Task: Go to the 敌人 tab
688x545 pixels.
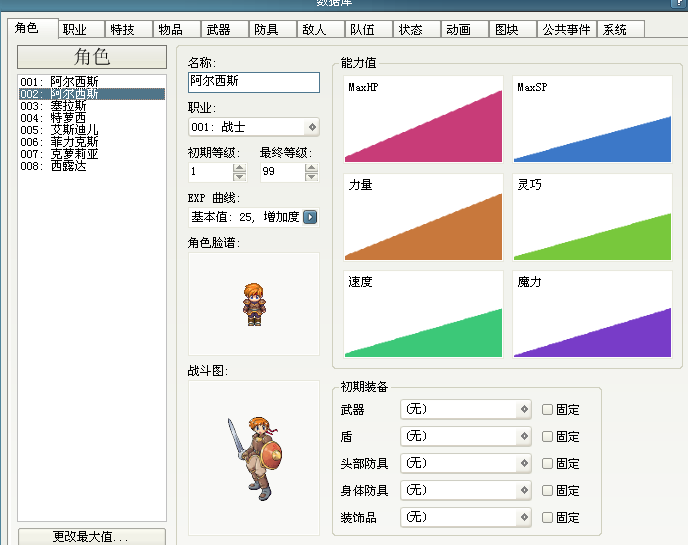Action: 321,29
